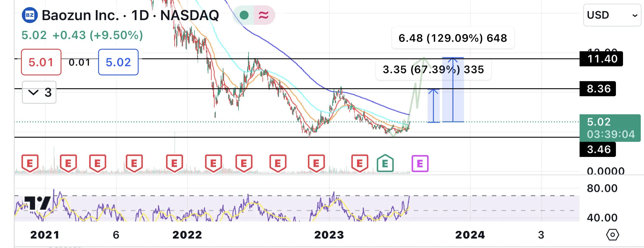Click the Baozun BZ logo icon
This screenshot has height=248, width=644.
pos(30,15)
